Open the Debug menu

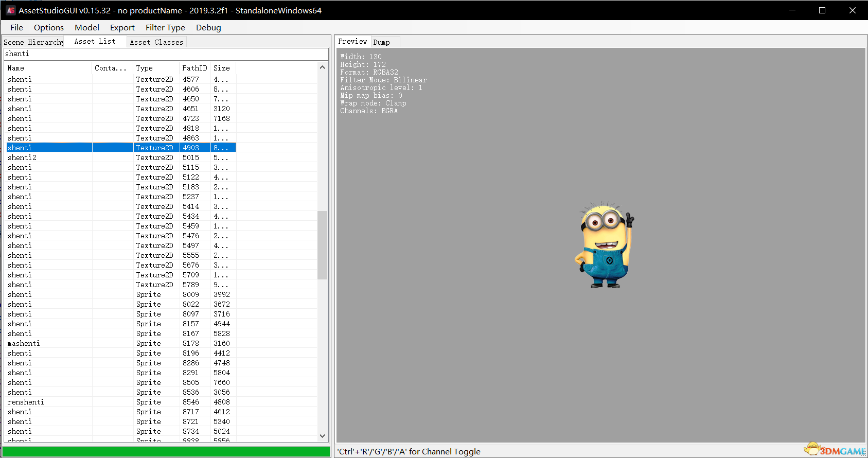(208, 28)
